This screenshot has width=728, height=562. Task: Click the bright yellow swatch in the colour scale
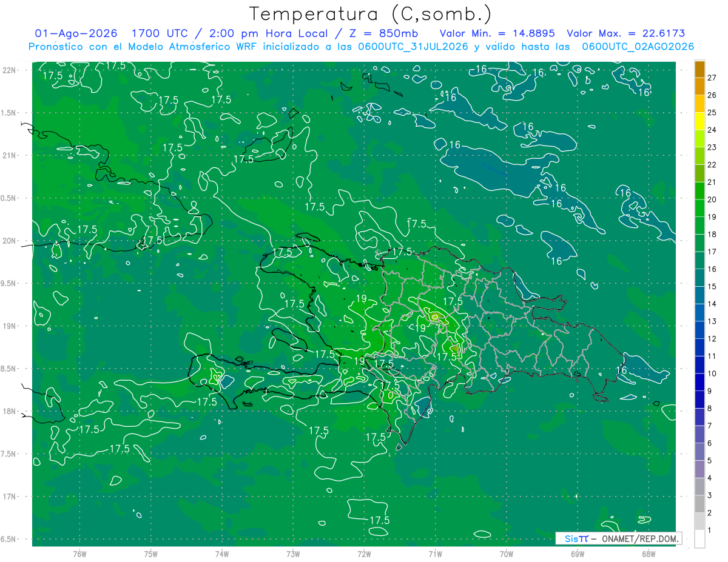(x=699, y=121)
